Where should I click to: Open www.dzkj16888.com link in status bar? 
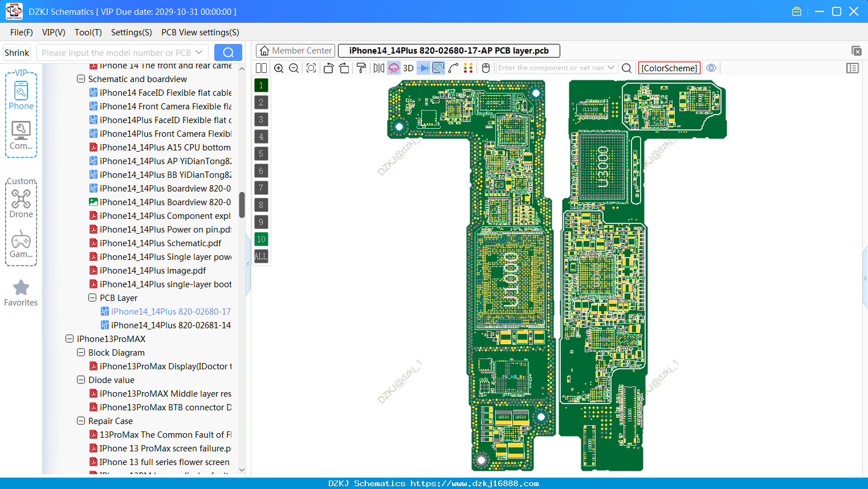pos(474,483)
